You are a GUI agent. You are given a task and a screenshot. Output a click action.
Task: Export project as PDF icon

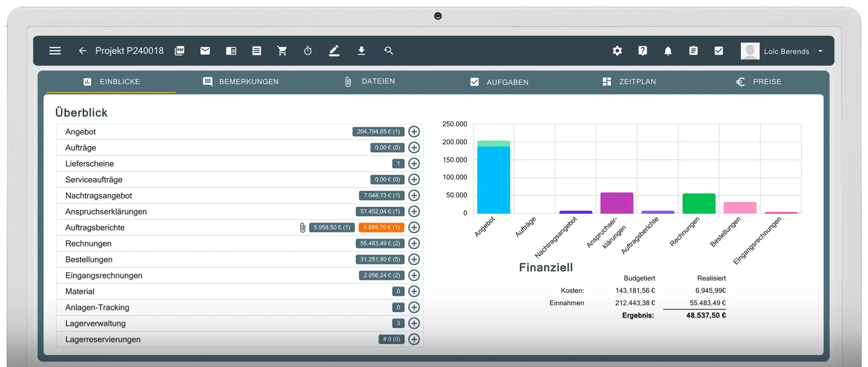click(x=180, y=51)
